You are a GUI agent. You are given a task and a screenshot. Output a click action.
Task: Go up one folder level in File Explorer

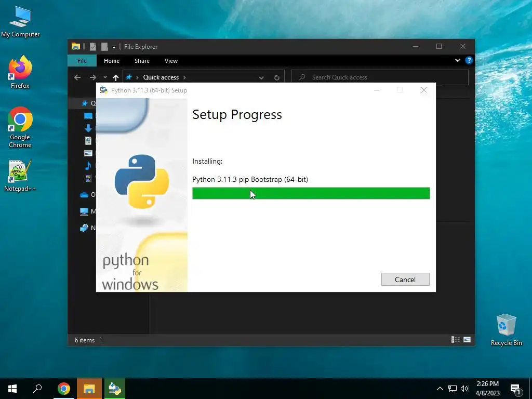[116, 77]
